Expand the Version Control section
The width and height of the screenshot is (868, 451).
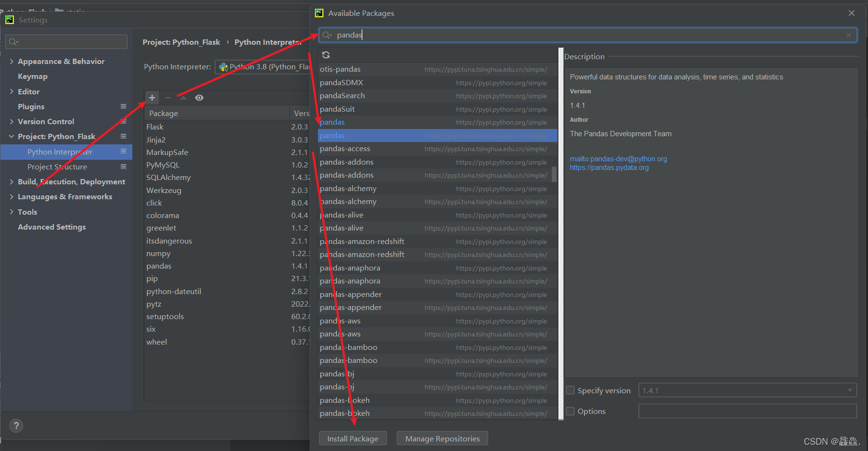pos(12,122)
